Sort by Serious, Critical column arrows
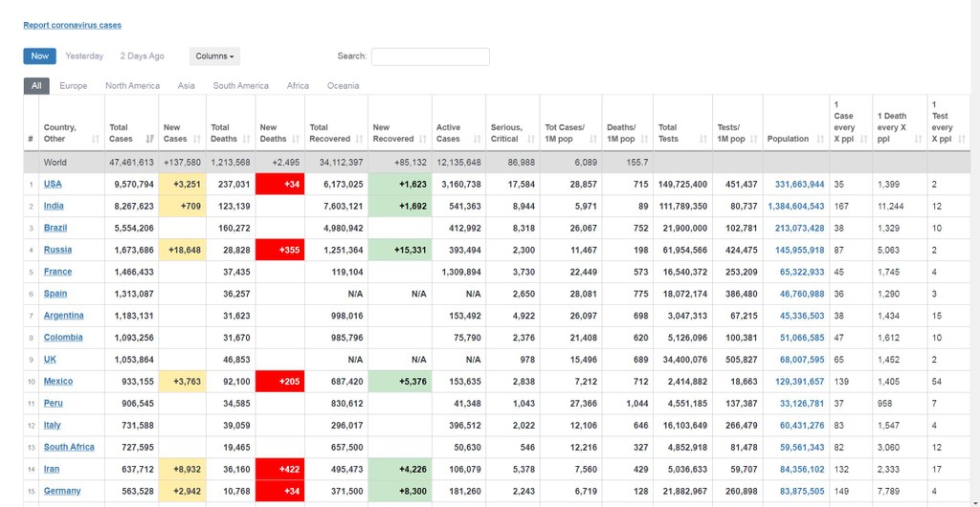This screenshot has height=507, width=980. pyautogui.click(x=530, y=140)
